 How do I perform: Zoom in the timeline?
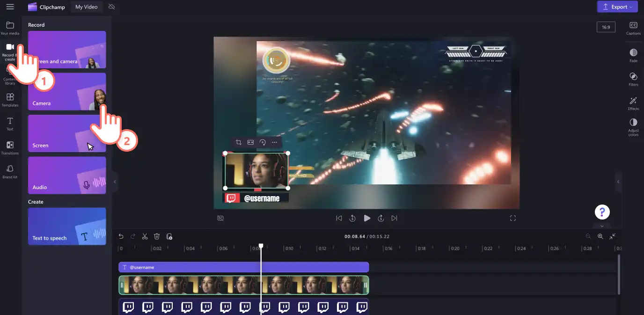click(600, 236)
